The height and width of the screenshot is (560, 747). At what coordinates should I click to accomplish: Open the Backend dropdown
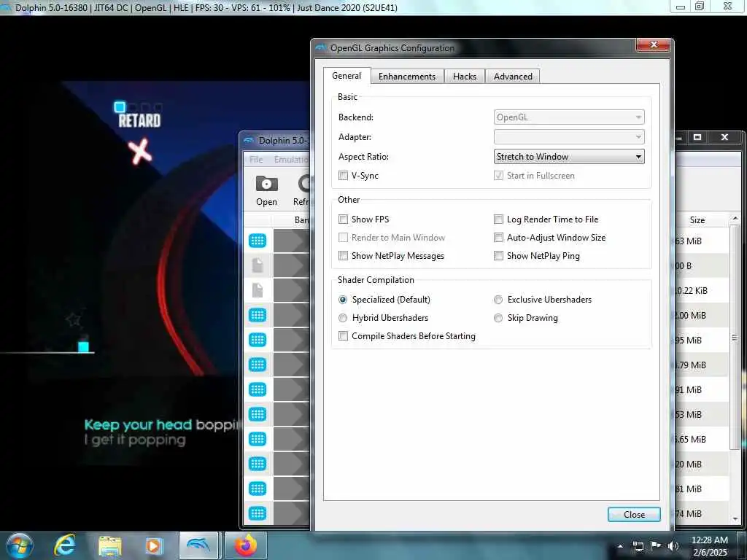pos(569,117)
